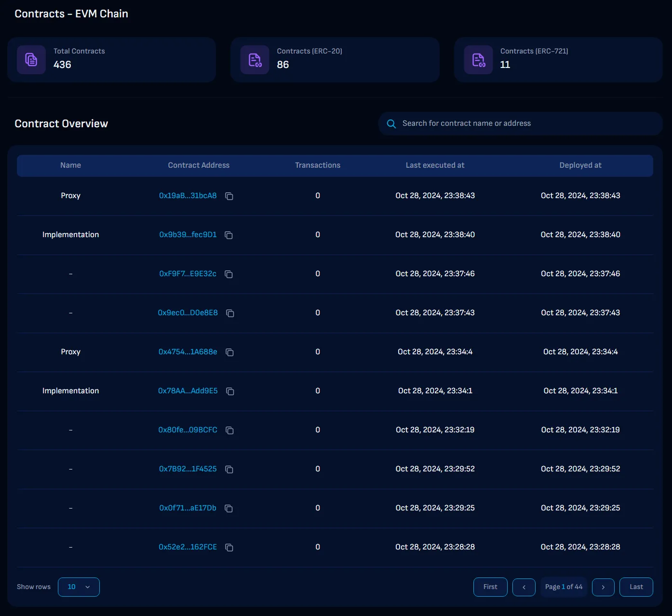This screenshot has width=672, height=616.
Task: Go to next page with right chevron
Action: 603,587
